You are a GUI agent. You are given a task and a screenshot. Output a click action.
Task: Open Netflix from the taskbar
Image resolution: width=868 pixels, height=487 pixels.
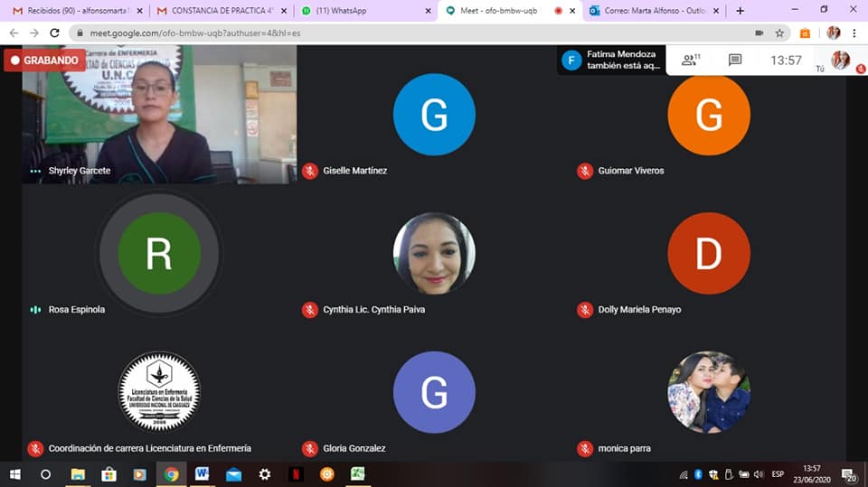296,474
